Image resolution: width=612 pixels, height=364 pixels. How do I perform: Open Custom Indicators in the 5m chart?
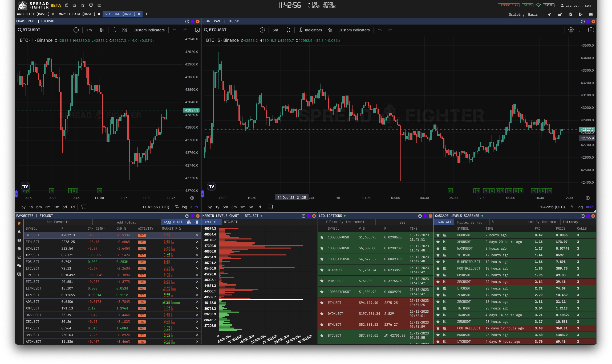(x=354, y=30)
